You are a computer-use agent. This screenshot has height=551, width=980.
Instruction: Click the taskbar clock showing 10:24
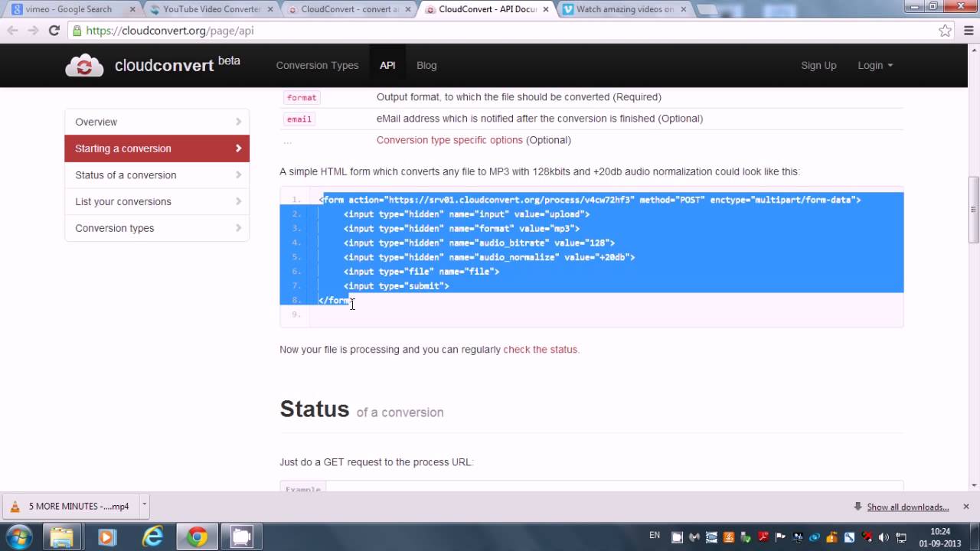(940, 537)
